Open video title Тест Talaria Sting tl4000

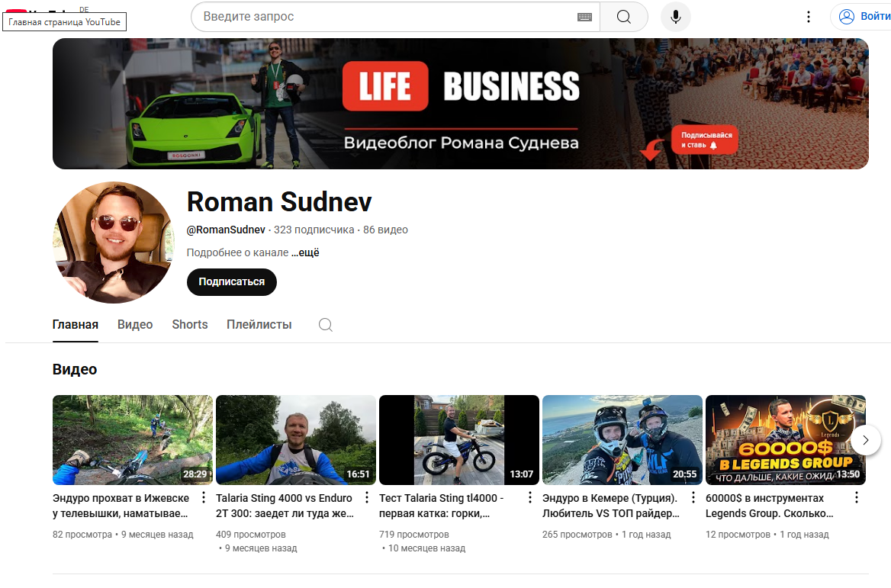click(441, 506)
